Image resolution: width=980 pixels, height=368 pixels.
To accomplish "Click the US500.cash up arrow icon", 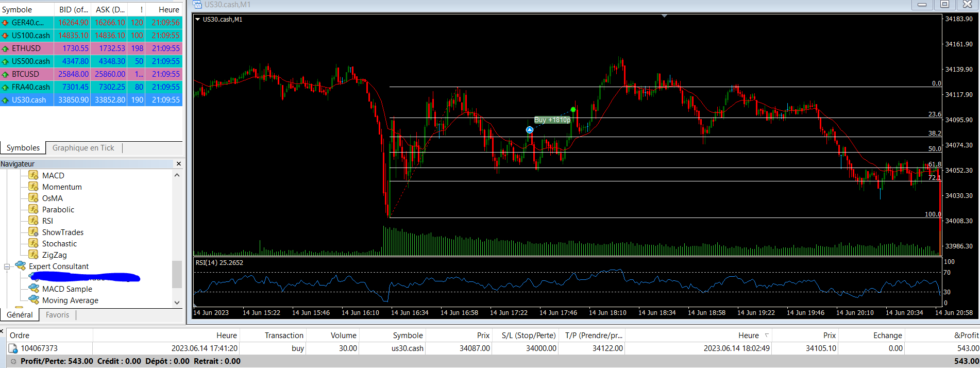I will tap(5, 61).
